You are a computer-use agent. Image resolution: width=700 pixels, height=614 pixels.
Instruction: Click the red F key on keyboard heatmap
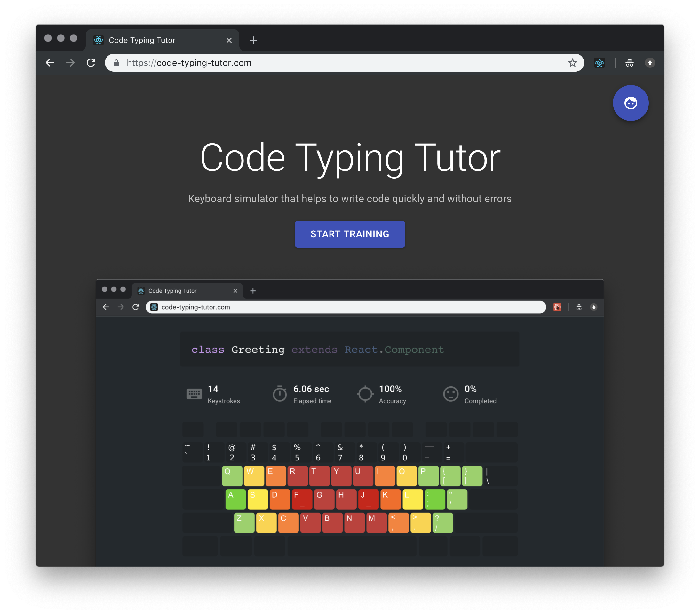[x=302, y=499]
